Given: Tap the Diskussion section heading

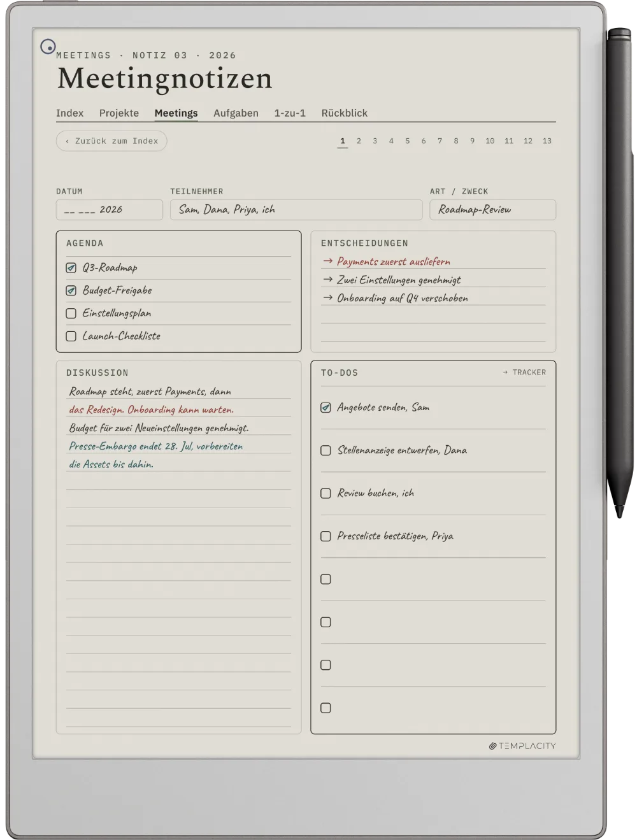Looking at the screenshot, I should point(97,373).
